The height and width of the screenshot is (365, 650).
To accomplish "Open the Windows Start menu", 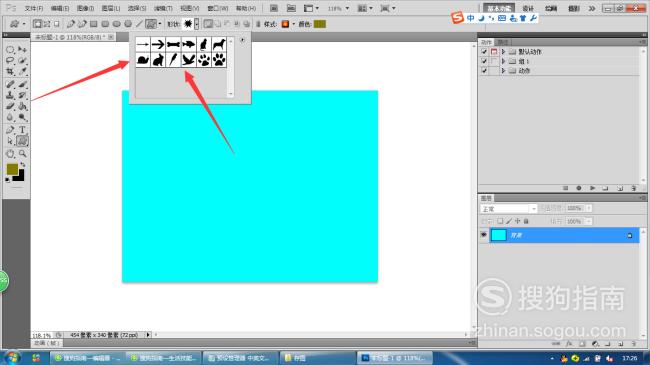I will 11,358.
